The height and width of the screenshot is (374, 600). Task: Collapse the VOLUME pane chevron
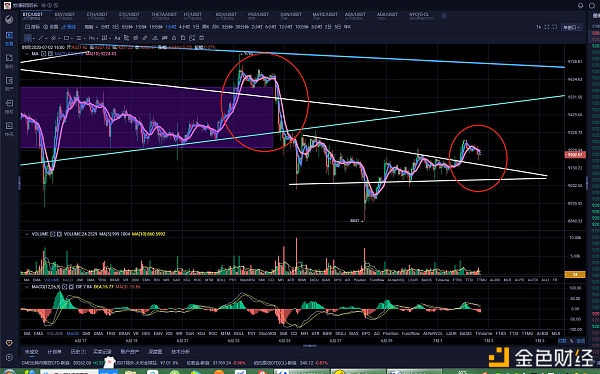[x=27, y=234]
